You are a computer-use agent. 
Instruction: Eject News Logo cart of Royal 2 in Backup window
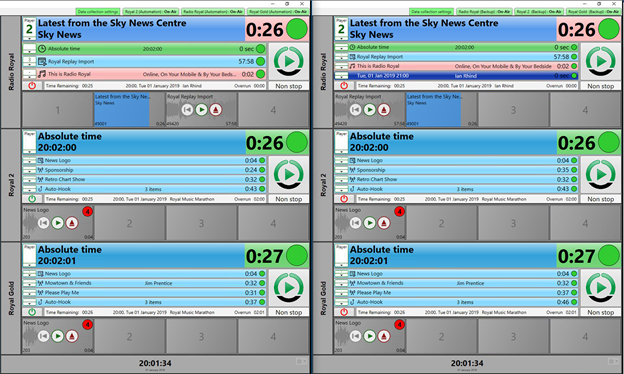pos(384,223)
